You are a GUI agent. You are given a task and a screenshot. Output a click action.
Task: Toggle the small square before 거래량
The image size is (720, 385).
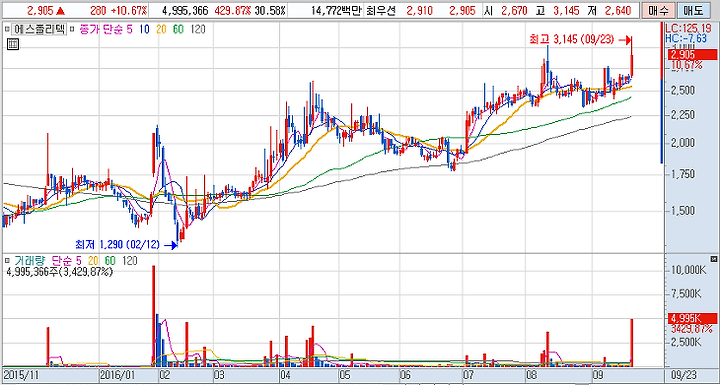[6, 261]
